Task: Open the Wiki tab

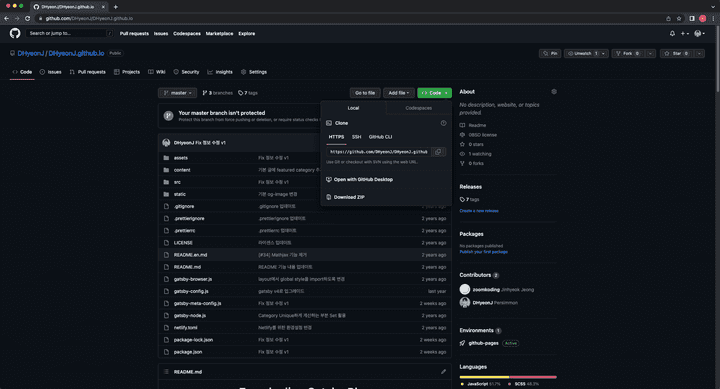Action: coord(157,72)
